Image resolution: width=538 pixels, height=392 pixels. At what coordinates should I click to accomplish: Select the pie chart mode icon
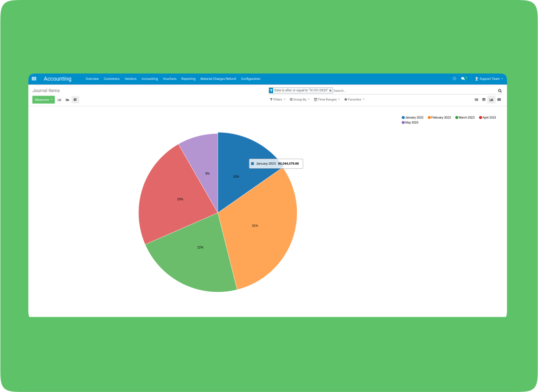[x=75, y=100]
